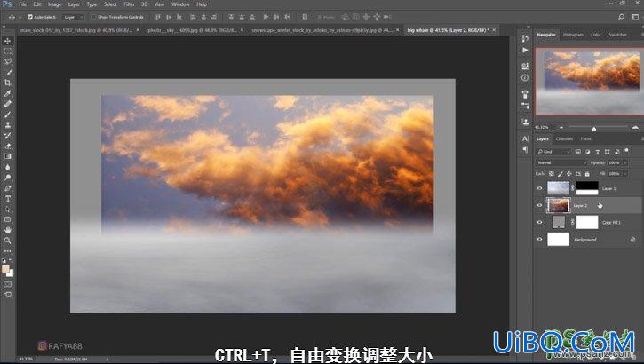Viewport: 644px width, 364px height.
Task: Change the screen mode
Action: coord(8,295)
